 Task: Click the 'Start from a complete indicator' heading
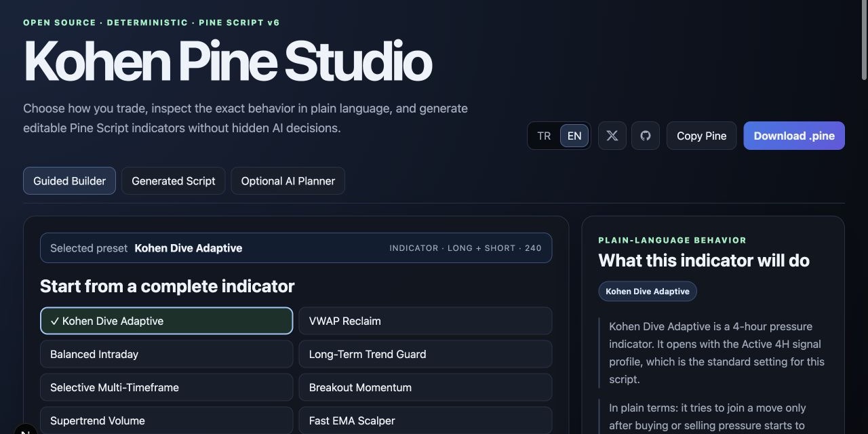167,286
